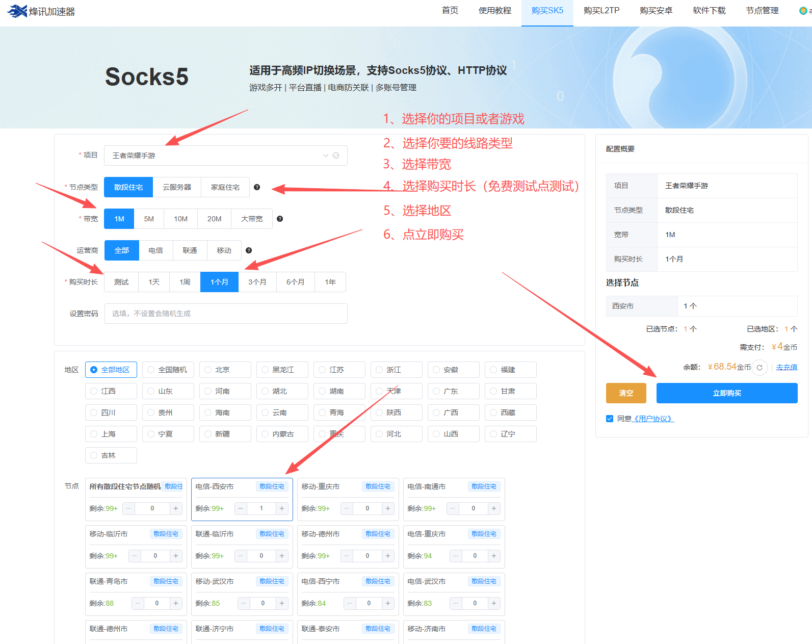Image resolution: width=812 pixels, height=644 pixels.
Task: Choose 1年 as purchase duration
Action: click(330, 282)
